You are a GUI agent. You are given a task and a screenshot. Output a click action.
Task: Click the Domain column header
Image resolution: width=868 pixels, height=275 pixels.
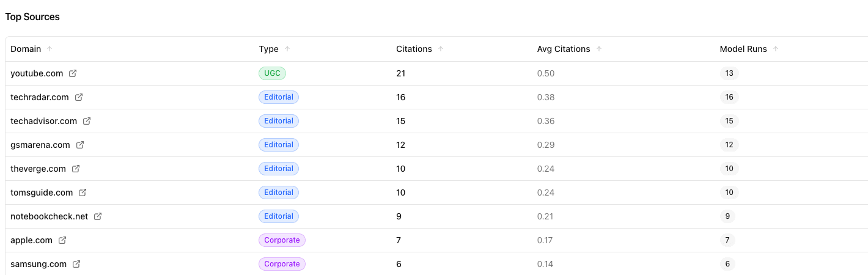point(26,49)
